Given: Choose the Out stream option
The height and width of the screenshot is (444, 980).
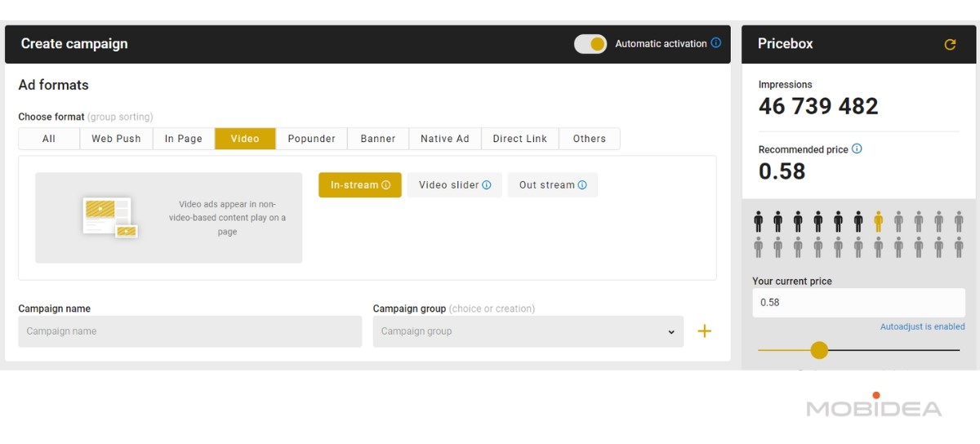Looking at the screenshot, I should point(553,185).
